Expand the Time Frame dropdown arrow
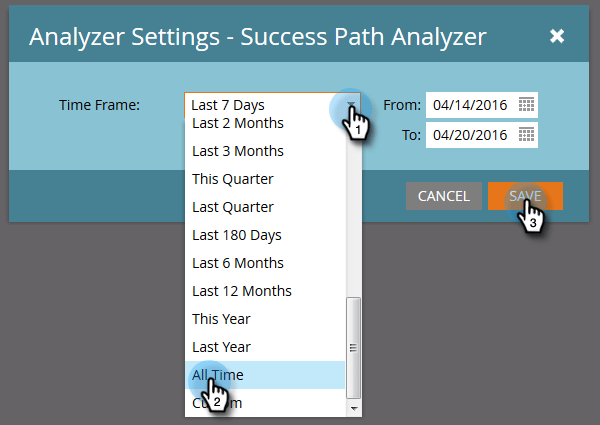 [351, 105]
